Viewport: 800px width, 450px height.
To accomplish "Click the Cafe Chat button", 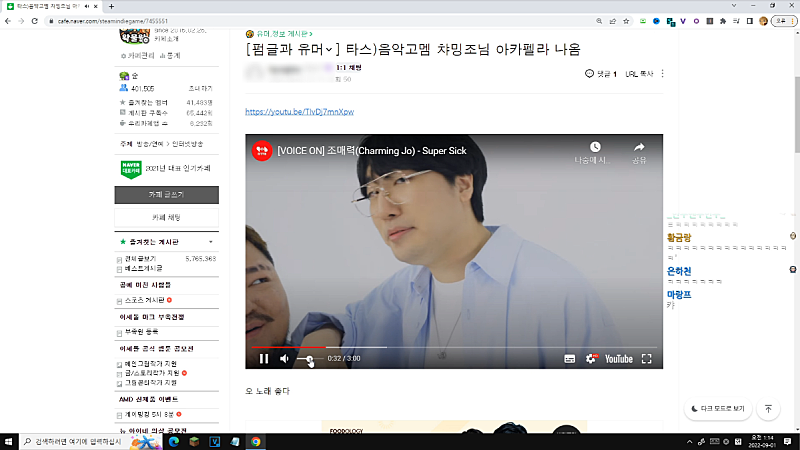I will [166, 217].
